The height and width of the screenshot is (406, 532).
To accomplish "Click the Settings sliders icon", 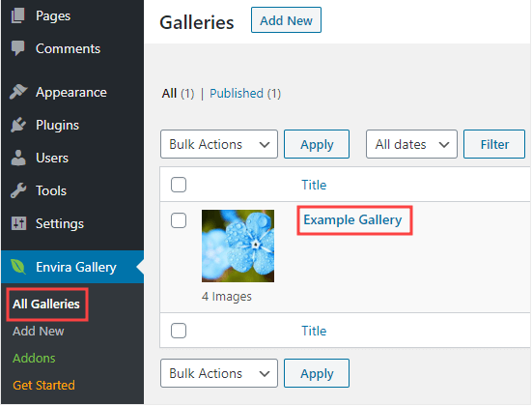I will [x=18, y=223].
